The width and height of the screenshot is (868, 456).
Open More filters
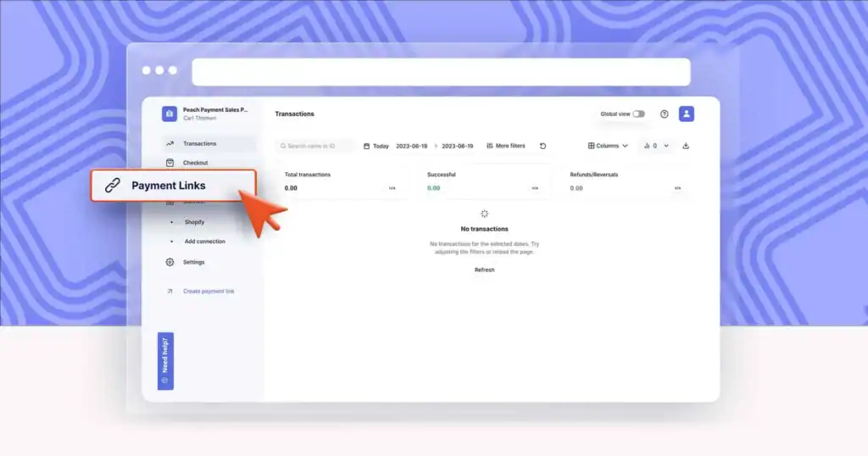tap(505, 146)
